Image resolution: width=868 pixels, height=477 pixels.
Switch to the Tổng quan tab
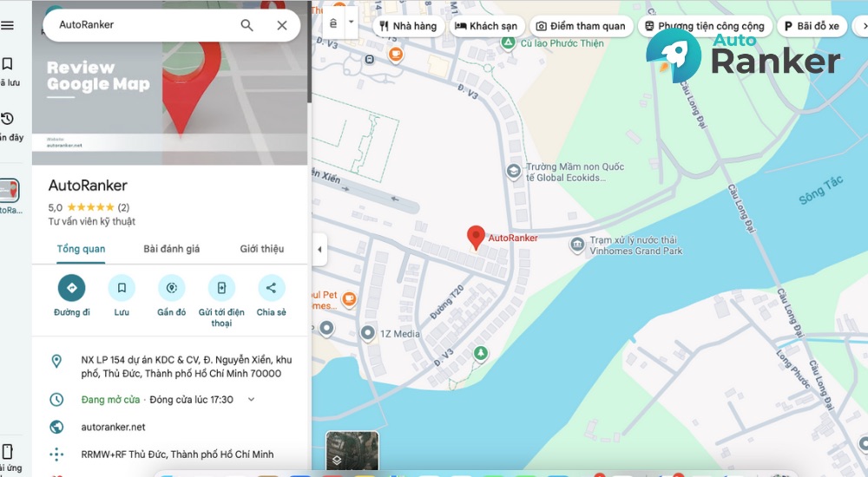[81, 249]
